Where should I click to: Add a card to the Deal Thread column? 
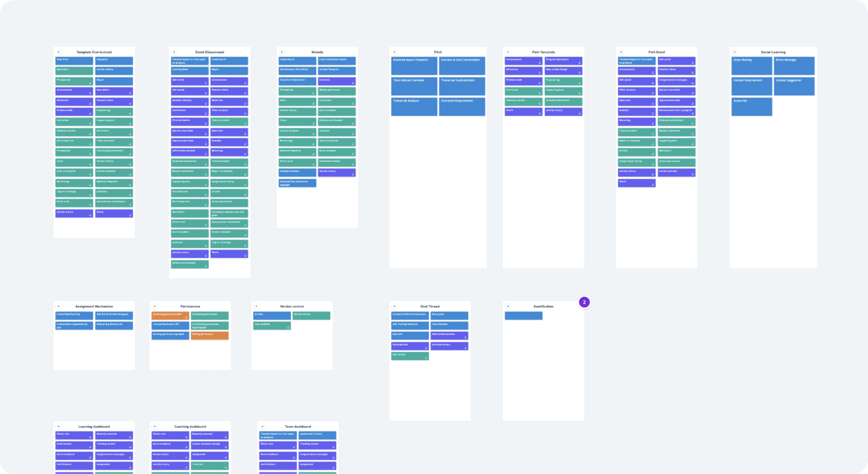[395, 306]
